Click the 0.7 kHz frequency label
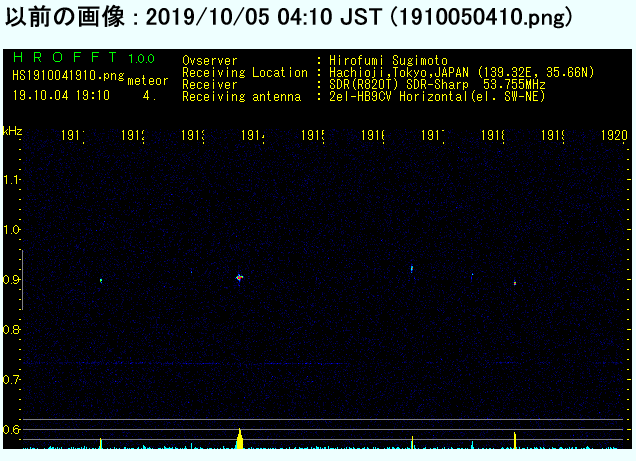 [x=12, y=379]
